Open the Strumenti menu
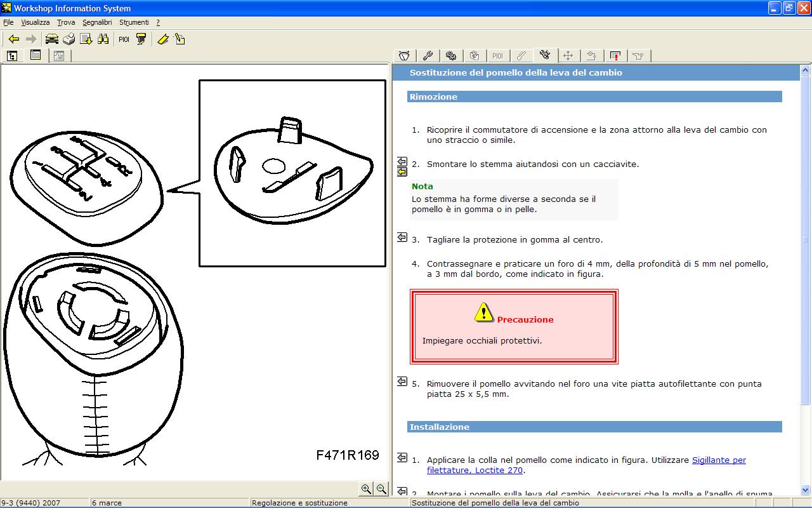Image resolution: width=812 pixels, height=508 pixels. tap(134, 22)
